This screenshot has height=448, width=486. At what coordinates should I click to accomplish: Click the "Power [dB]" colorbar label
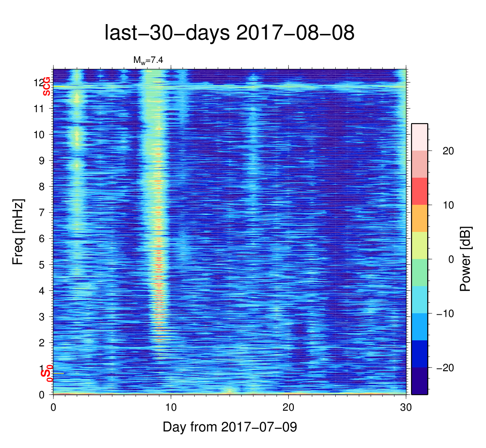[x=466, y=259]
